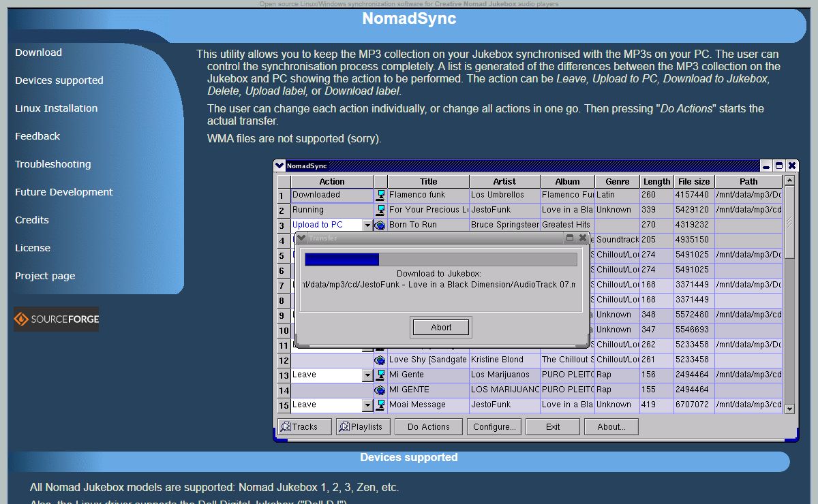Image resolution: width=818 pixels, height=504 pixels.
Task: Open the Upload to PC action dropdown in row 3
Action: click(367, 225)
